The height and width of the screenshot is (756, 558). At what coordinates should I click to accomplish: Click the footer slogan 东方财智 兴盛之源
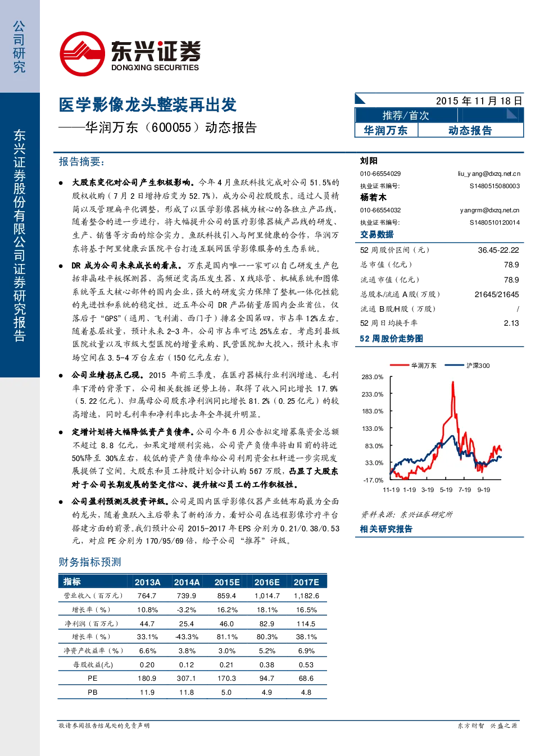click(488, 726)
